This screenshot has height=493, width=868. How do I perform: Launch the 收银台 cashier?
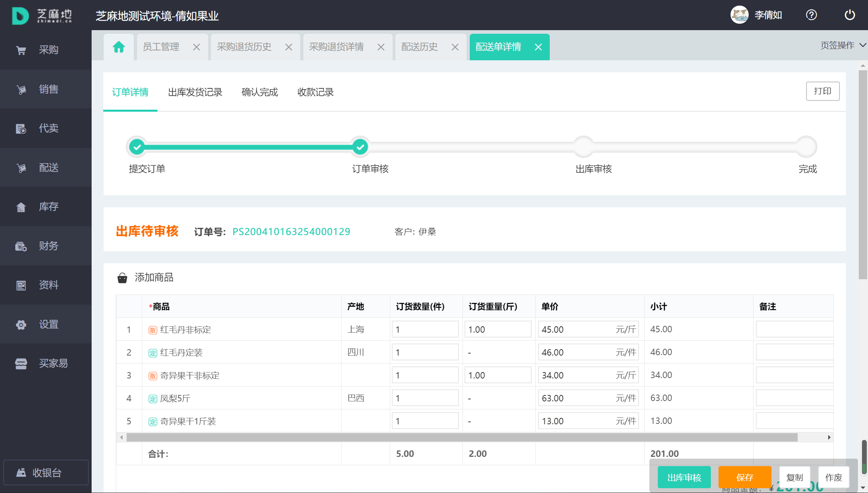pos(46,473)
